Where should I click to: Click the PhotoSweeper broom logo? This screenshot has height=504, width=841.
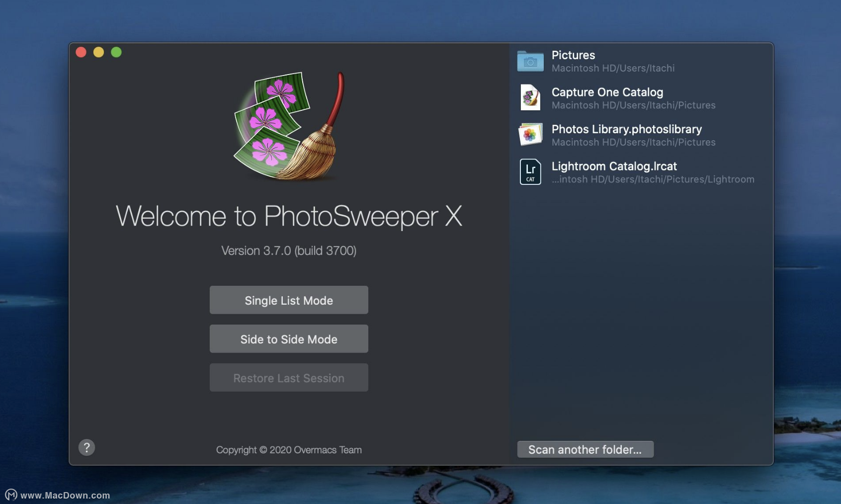point(289,126)
